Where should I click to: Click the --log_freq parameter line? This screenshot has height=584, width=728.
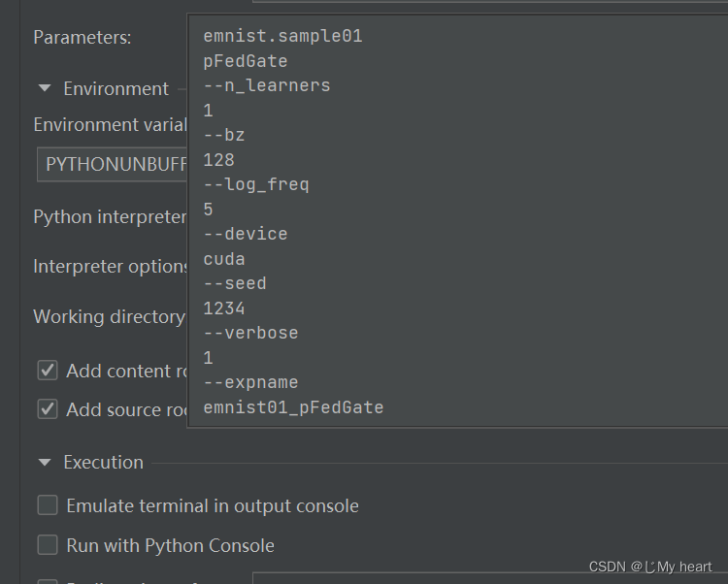click(x=256, y=184)
